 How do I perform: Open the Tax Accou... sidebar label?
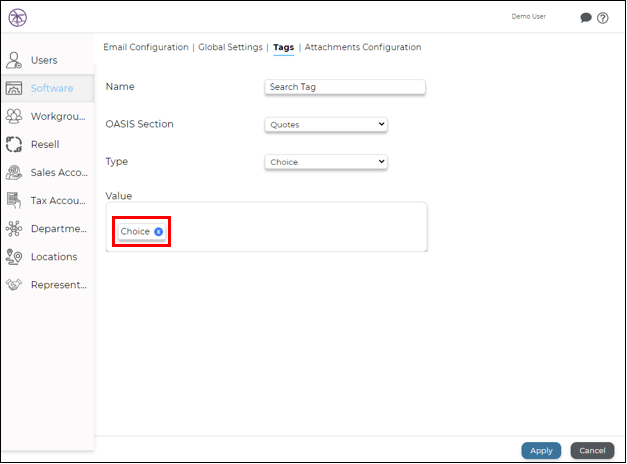[58, 200]
